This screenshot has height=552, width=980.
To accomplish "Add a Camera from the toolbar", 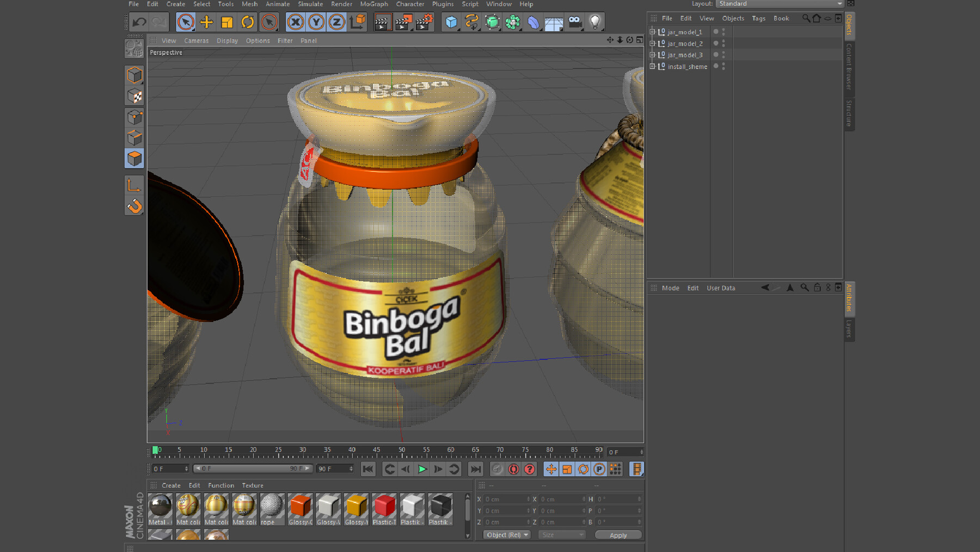I will (x=574, y=21).
